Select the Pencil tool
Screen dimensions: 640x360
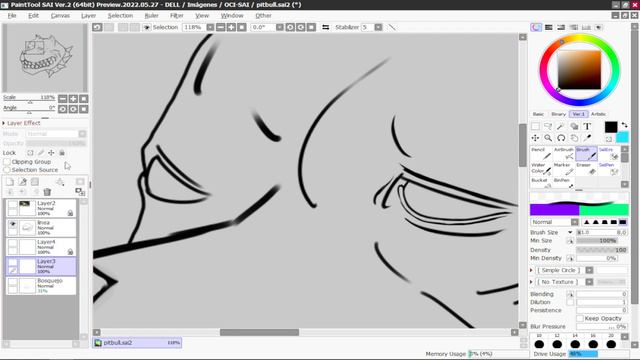coord(542,154)
